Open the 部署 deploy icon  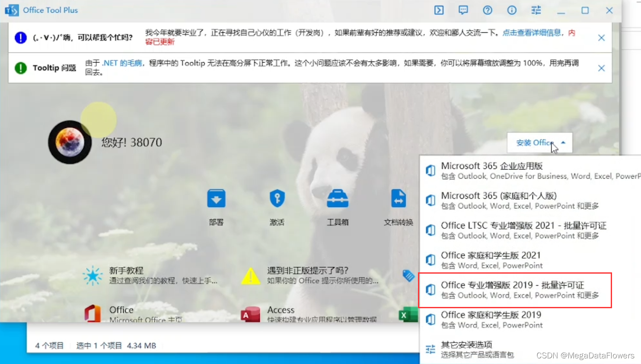coord(216,198)
